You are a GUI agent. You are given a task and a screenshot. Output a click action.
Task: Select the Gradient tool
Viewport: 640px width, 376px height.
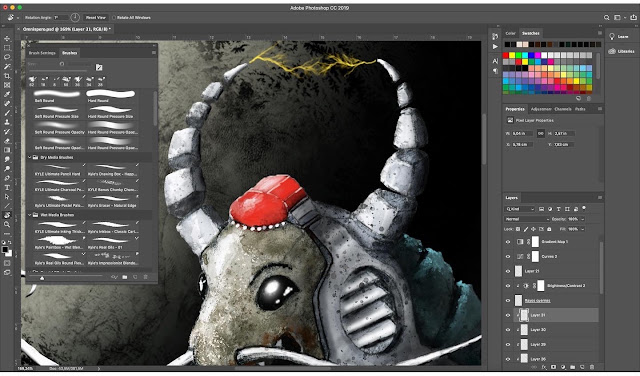point(7,150)
